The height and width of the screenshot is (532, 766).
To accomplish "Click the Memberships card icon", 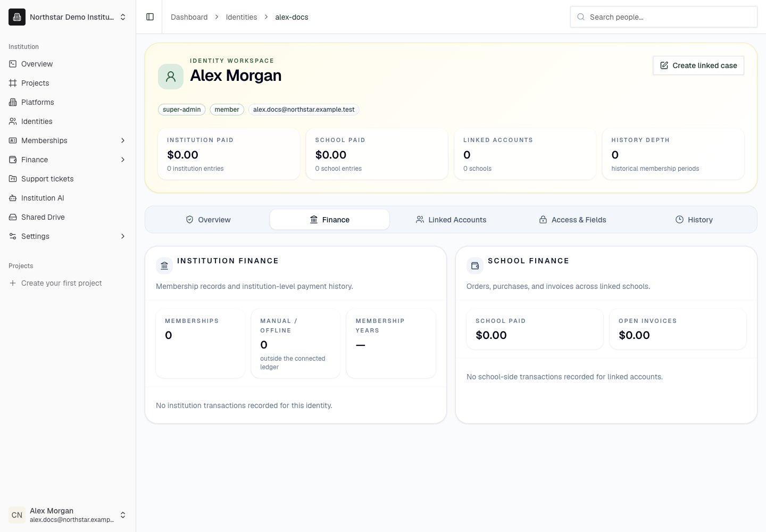I will (x=13, y=140).
